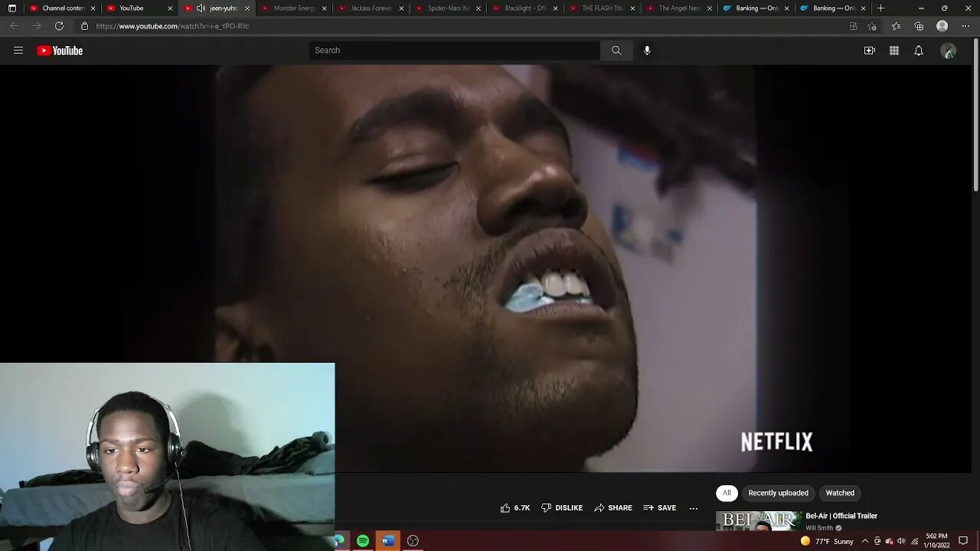Click the DISLIKE thumbs-down button
The height and width of the screenshot is (551, 980).
click(562, 507)
